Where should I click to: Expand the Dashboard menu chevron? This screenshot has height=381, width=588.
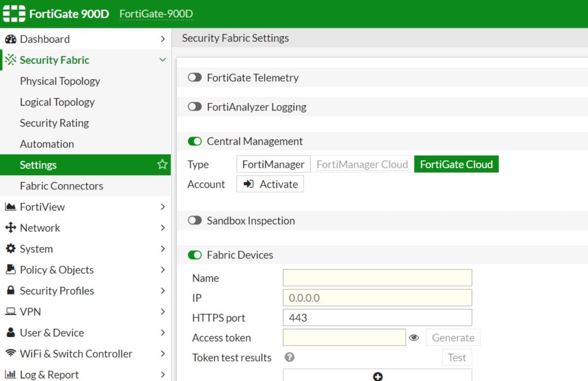162,39
